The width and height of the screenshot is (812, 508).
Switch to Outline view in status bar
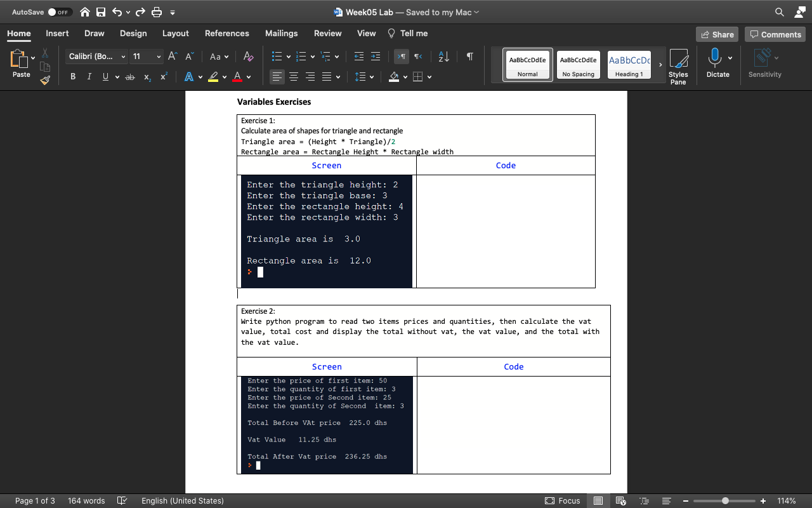click(644, 500)
